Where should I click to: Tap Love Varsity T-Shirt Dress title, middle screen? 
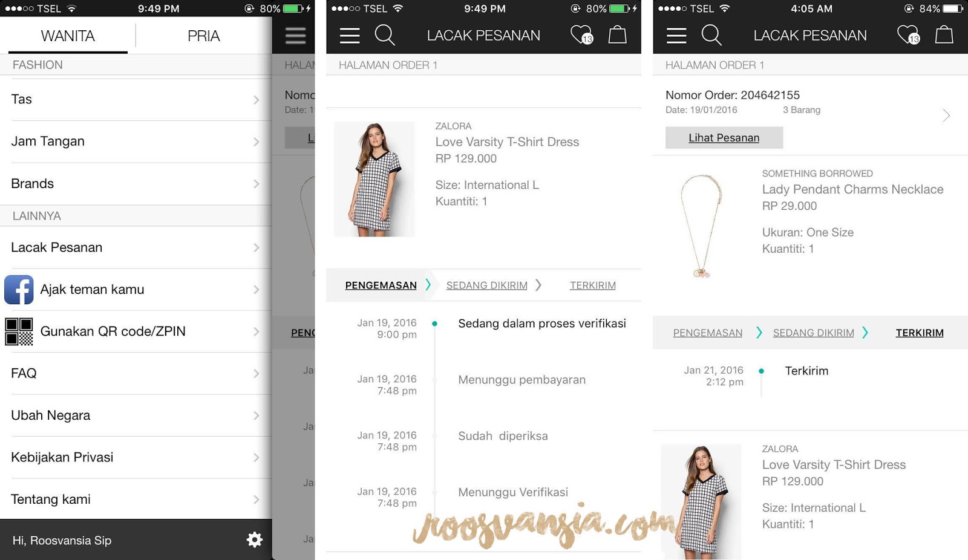(507, 142)
